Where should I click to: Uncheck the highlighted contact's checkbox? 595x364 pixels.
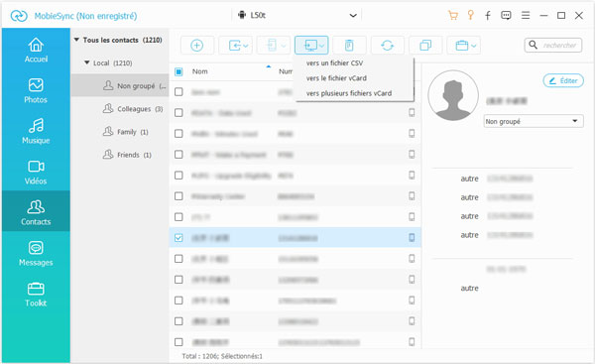click(178, 238)
